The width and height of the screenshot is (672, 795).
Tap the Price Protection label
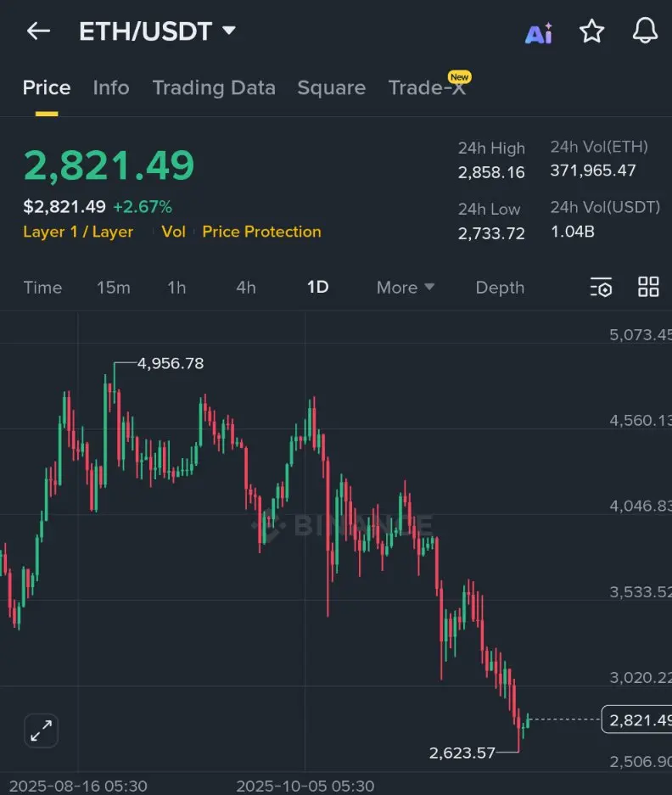pos(261,232)
